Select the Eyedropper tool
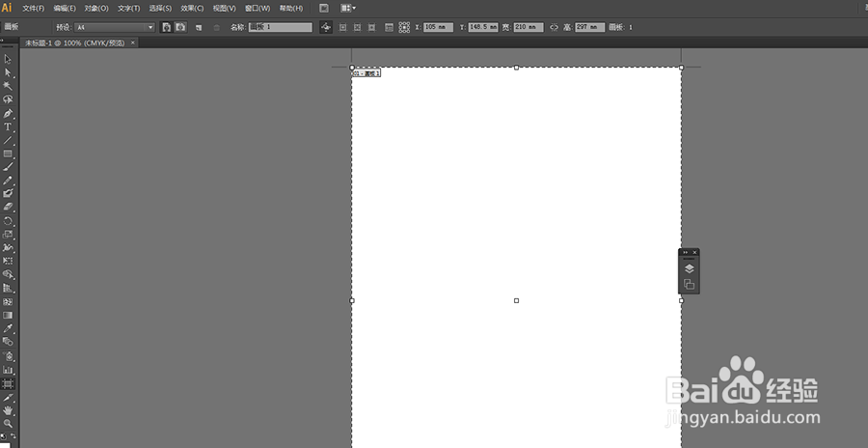Screen dimensions: 868x448 [x=8, y=328]
